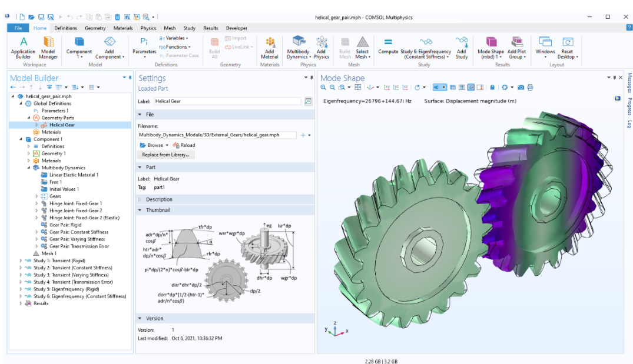This screenshot has width=633, height=364.
Task: Switch to the Geometry ribbon tab
Action: pyautogui.click(x=95, y=28)
